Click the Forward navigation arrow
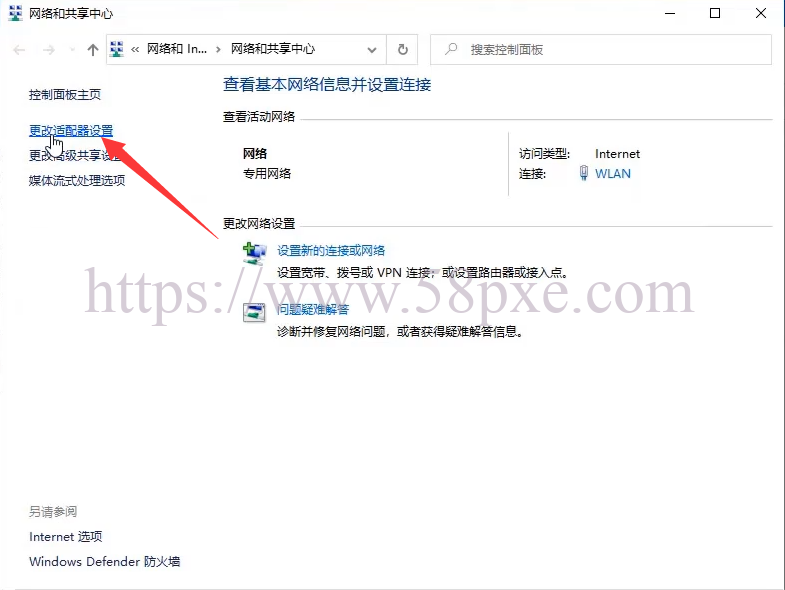Viewport: 785px width, 590px height. coord(49,50)
